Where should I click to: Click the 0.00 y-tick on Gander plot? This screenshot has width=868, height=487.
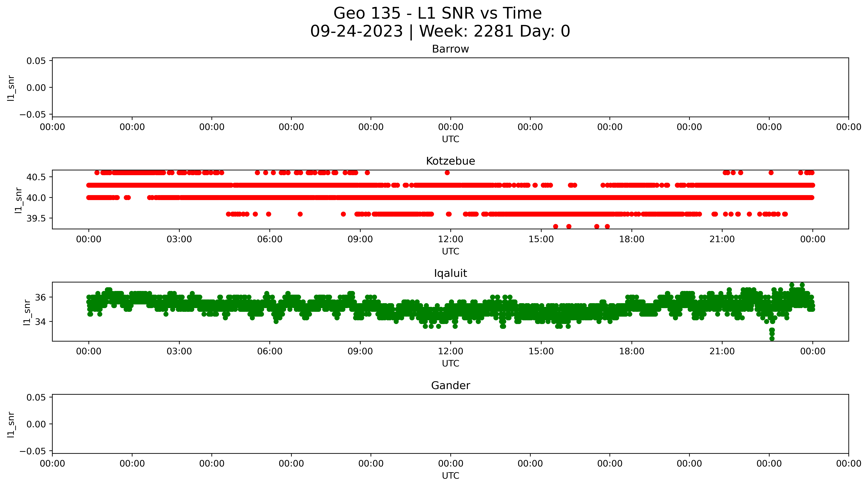click(x=36, y=424)
